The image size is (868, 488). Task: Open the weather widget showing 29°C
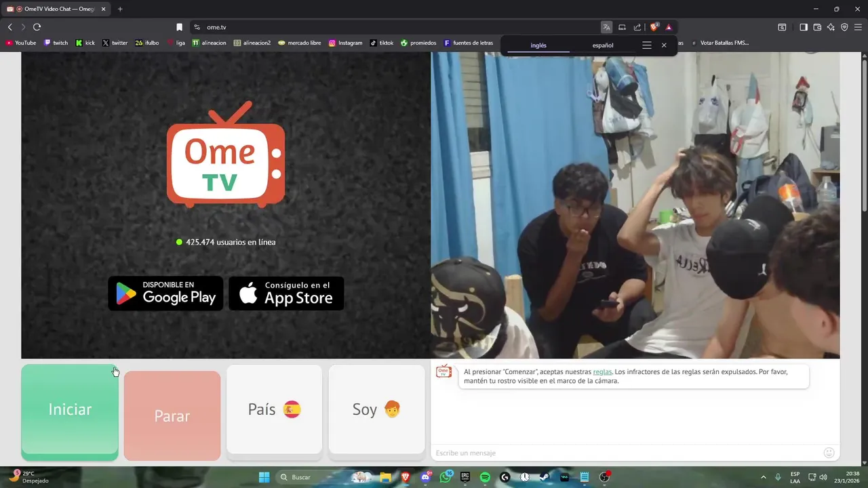28,477
